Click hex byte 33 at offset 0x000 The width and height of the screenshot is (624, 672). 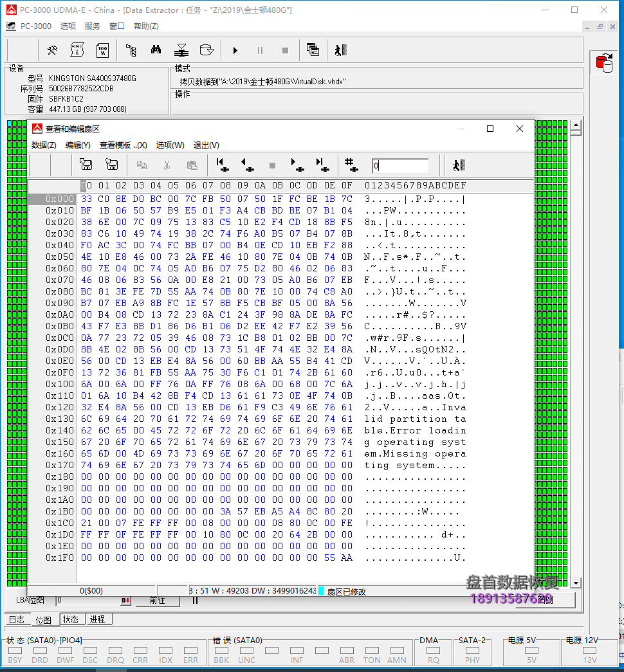86,199
